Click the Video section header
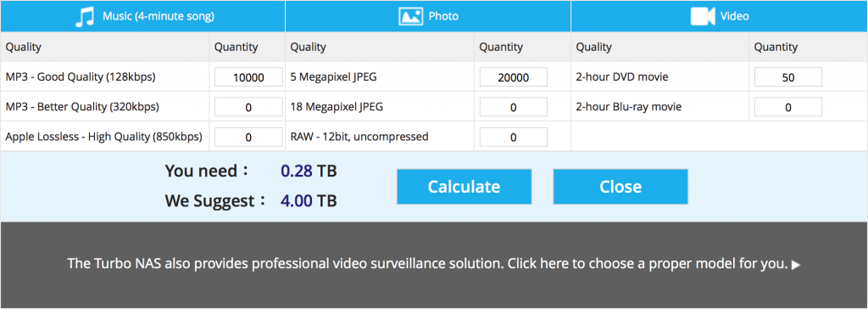This screenshot has height=309, width=868. click(x=719, y=16)
